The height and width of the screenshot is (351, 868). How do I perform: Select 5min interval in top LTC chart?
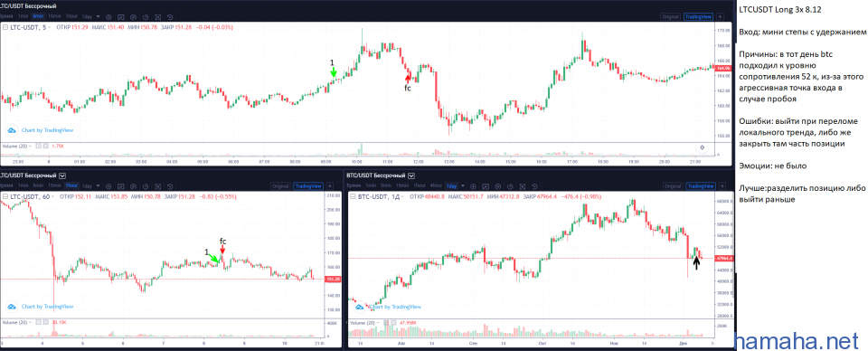(38, 16)
